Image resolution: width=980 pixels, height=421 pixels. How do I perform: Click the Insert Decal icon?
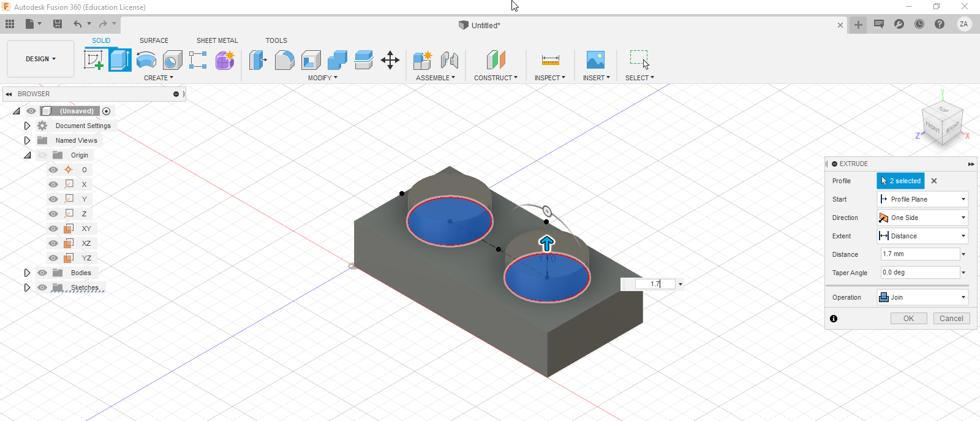(595, 60)
